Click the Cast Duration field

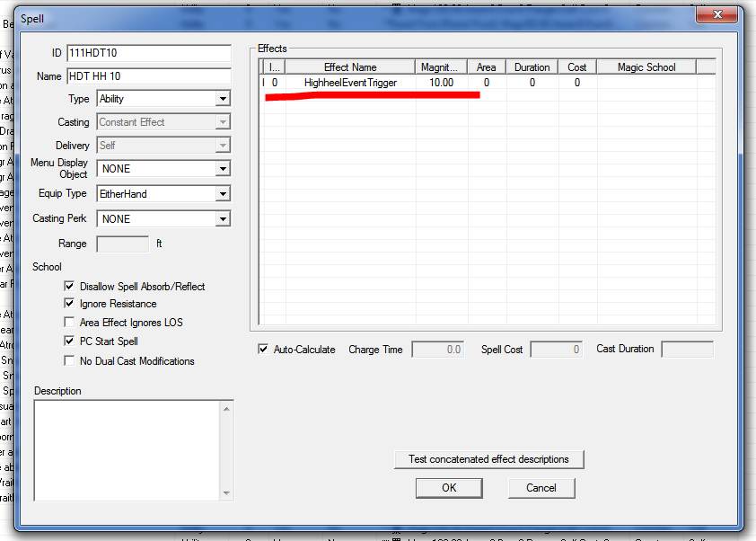coord(688,350)
